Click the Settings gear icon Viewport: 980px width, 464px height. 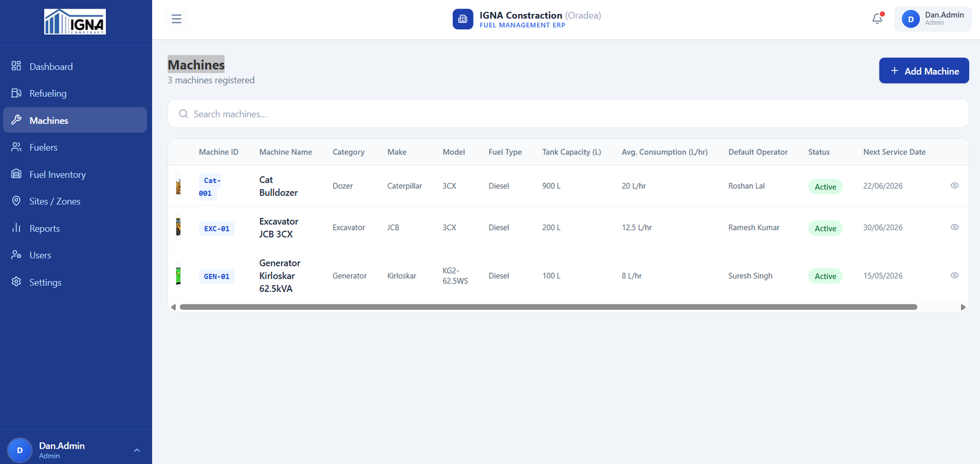17,282
